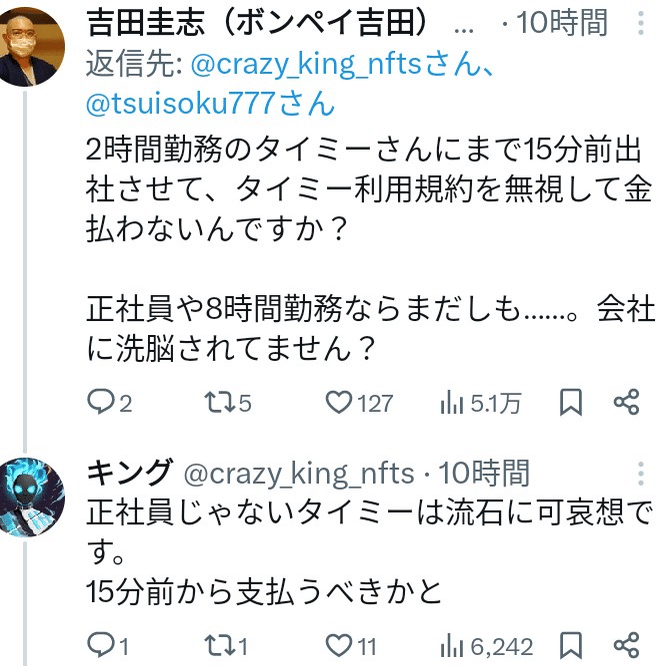Screen dimensions: 666x666
Task: Open キング's blue skull avatar
Action: [x=36, y=497]
